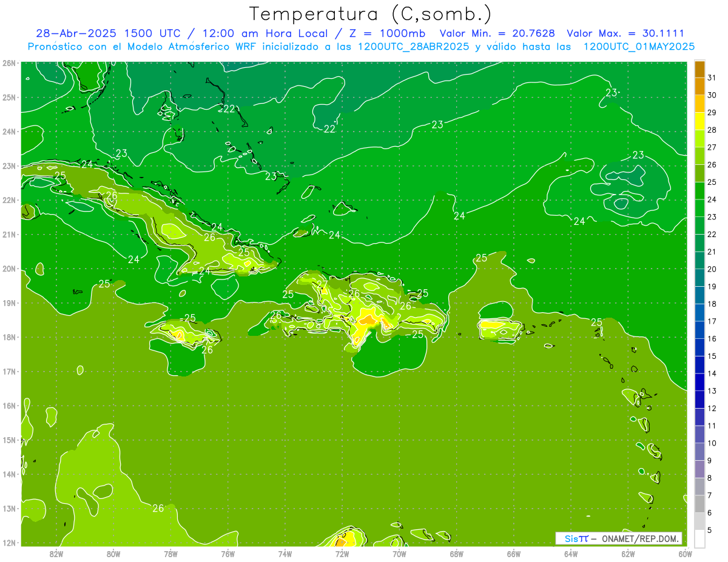Click the 'SisTT – ONAMET/REP.DOM.' credit box
The height and width of the screenshot is (562, 728).
(618, 538)
